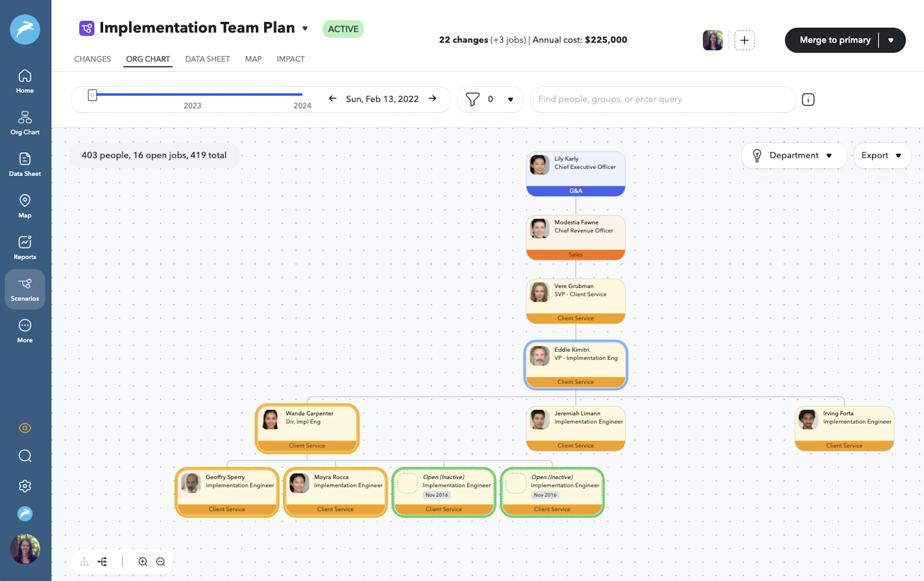Switch to the CHANGES tab
This screenshot has width=924, height=581.
pyautogui.click(x=92, y=59)
